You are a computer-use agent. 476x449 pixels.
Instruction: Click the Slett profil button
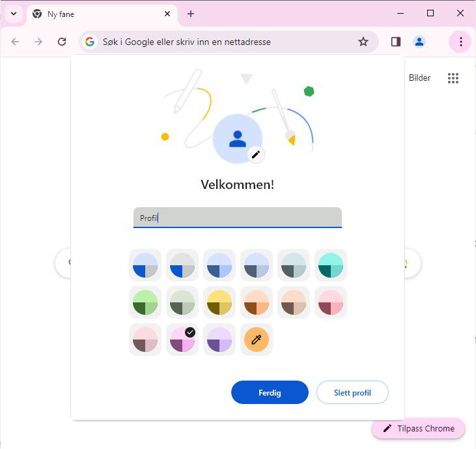point(352,393)
